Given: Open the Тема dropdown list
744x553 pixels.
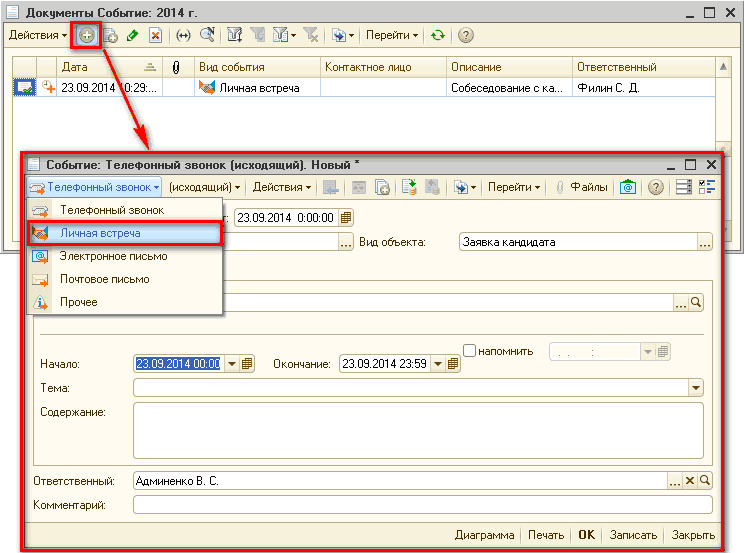Looking at the screenshot, I should pos(696,388).
